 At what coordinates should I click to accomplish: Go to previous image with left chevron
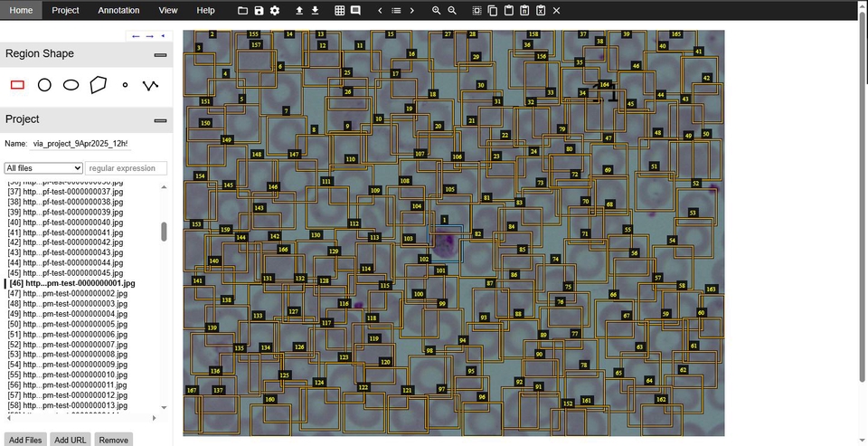point(380,11)
